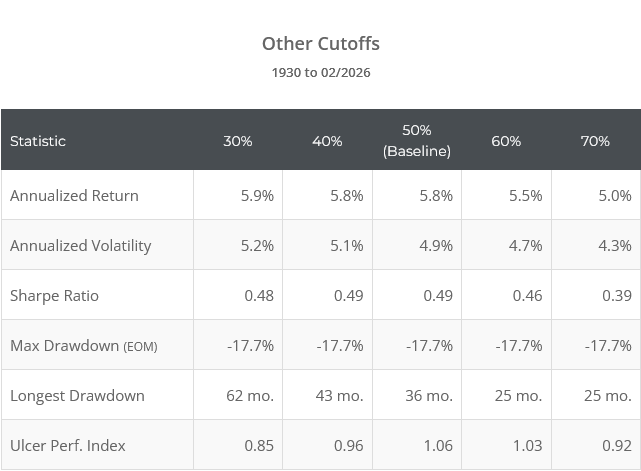
Task: Select the "50% (Baseline)" column header
Action: (416, 141)
